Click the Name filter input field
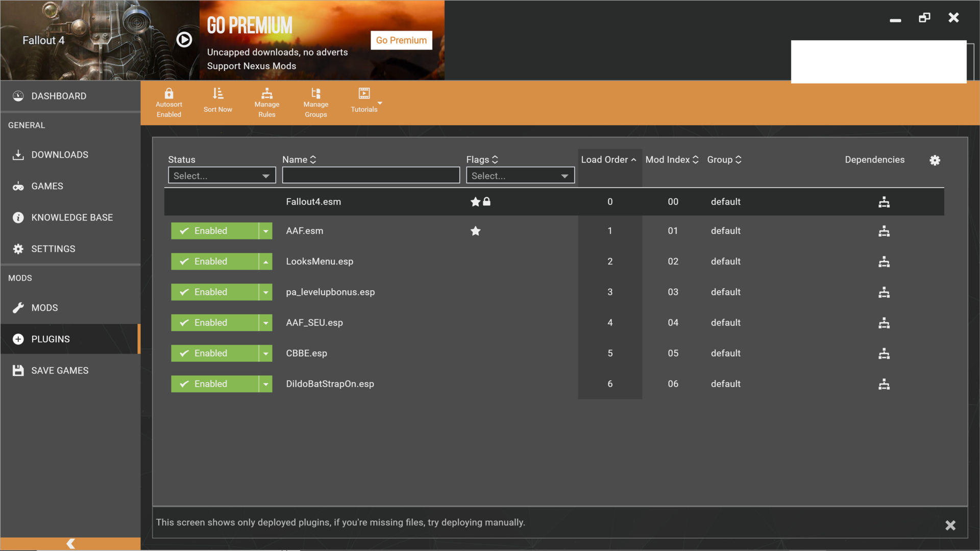Viewport: 980px width, 551px height. click(x=371, y=176)
